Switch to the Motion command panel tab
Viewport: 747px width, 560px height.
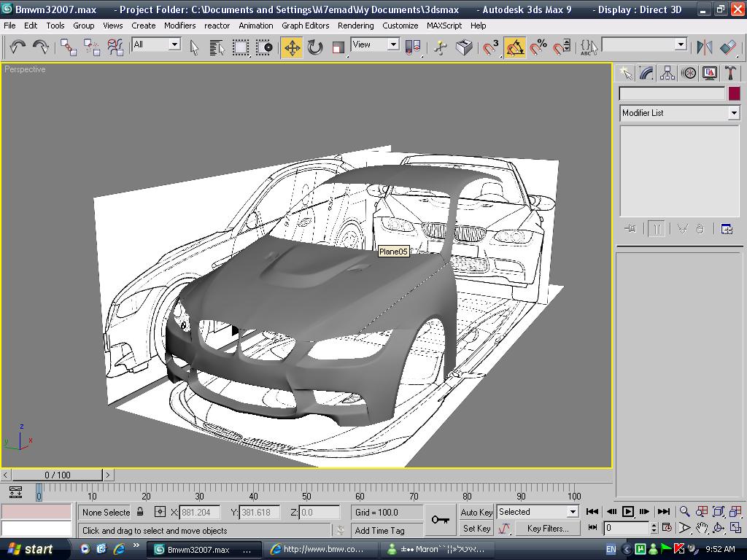[689, 73]
